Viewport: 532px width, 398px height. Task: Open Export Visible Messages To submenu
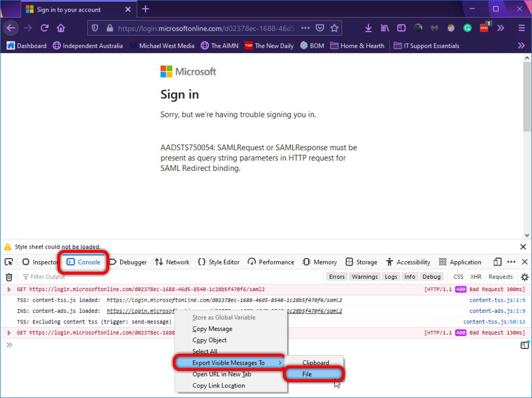point(229,363)
